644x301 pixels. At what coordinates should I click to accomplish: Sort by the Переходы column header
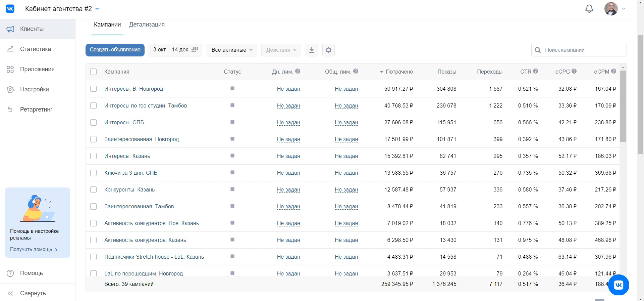click(x=490, y=72)
